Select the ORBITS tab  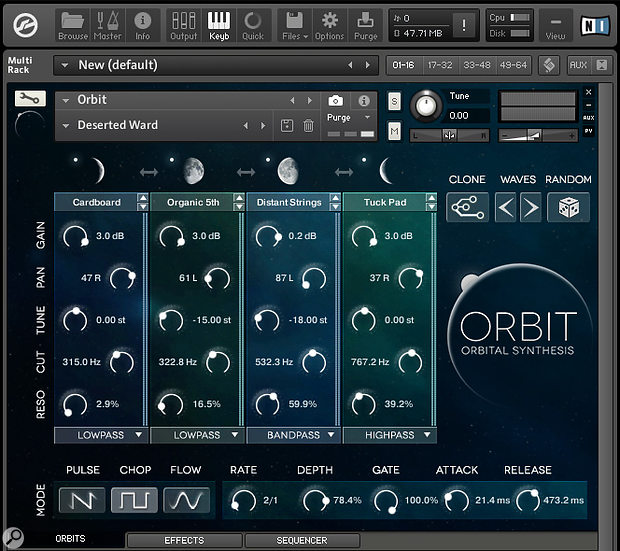coord(70,539)
